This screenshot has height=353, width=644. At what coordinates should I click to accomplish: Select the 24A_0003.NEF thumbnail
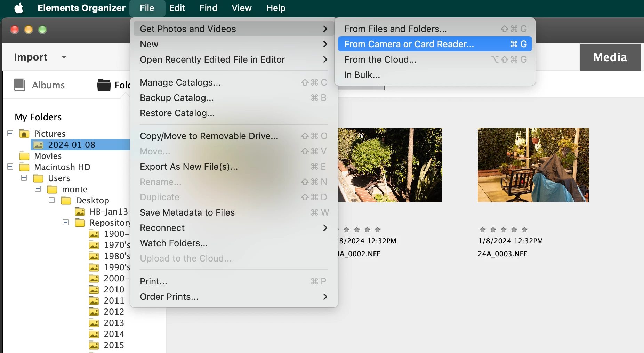533,165
